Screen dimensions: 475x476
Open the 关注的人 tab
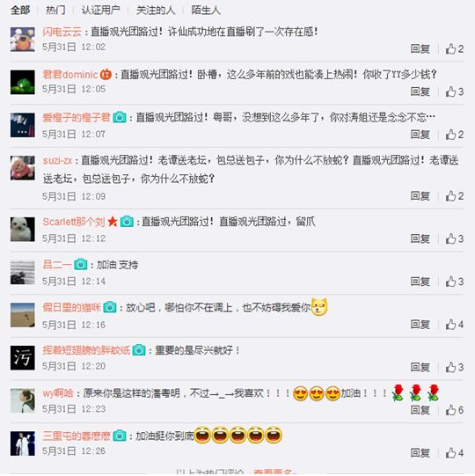[156, 11]
